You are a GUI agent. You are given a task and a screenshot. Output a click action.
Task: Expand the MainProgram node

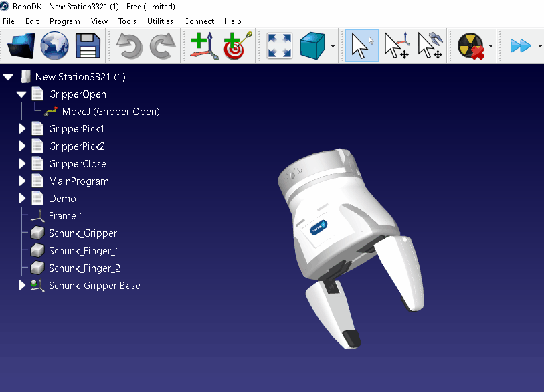[x=22, y=181]
